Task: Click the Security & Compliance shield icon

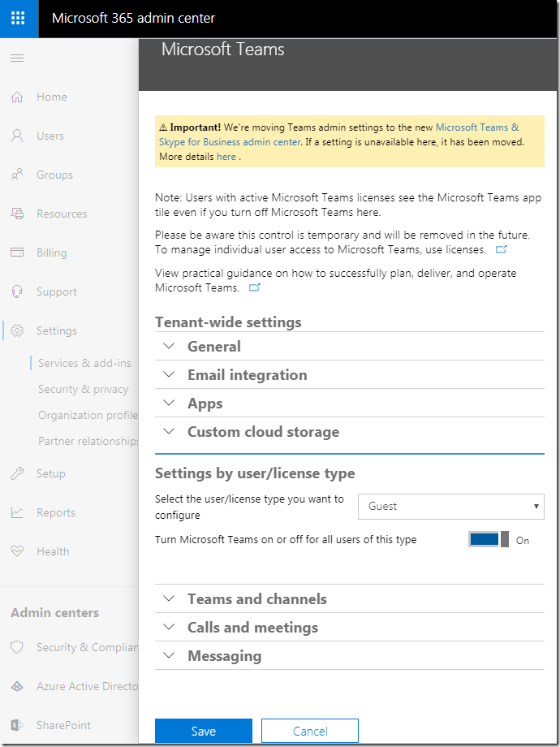Action: pyautogui.click(x=17, y=647)
